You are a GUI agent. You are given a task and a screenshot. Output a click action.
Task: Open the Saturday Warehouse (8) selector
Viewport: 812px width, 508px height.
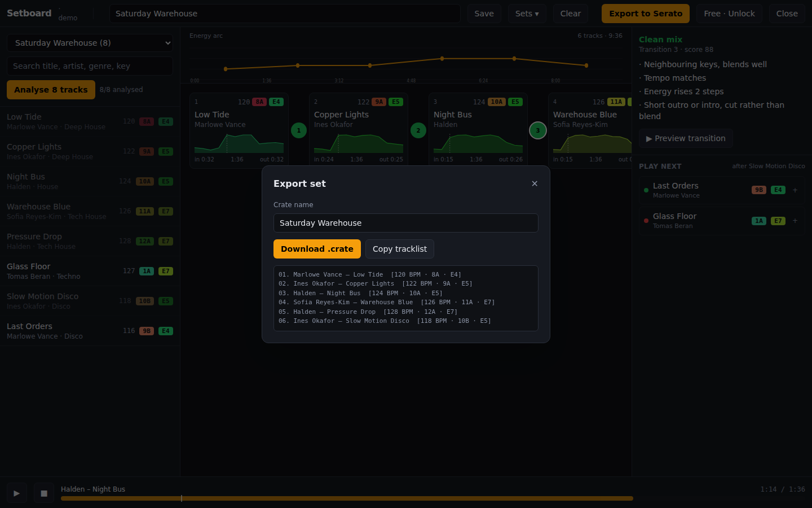tap(90, 43)
